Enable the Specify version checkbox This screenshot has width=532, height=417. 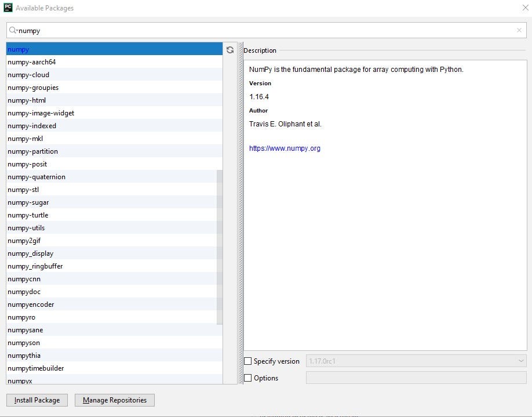click(248, 361)
